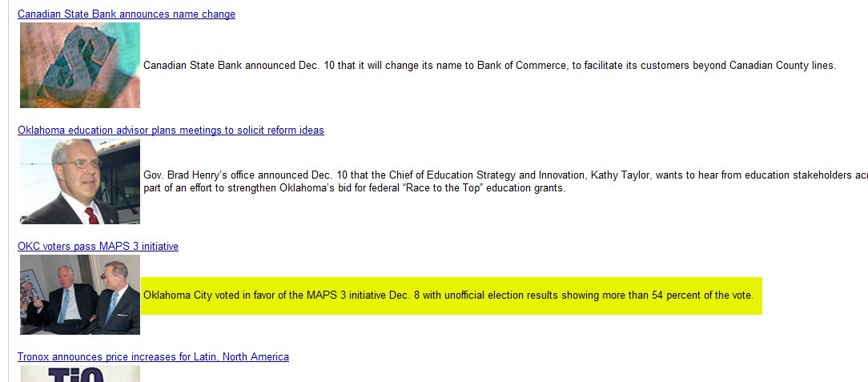Select the photo of two seated men

click(x=80, y=295)
